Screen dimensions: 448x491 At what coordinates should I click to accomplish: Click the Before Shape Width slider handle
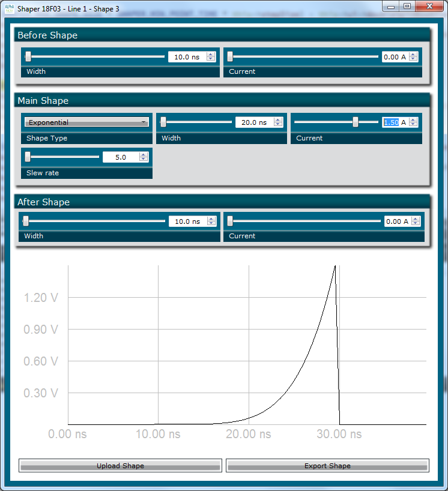(28, 56)
